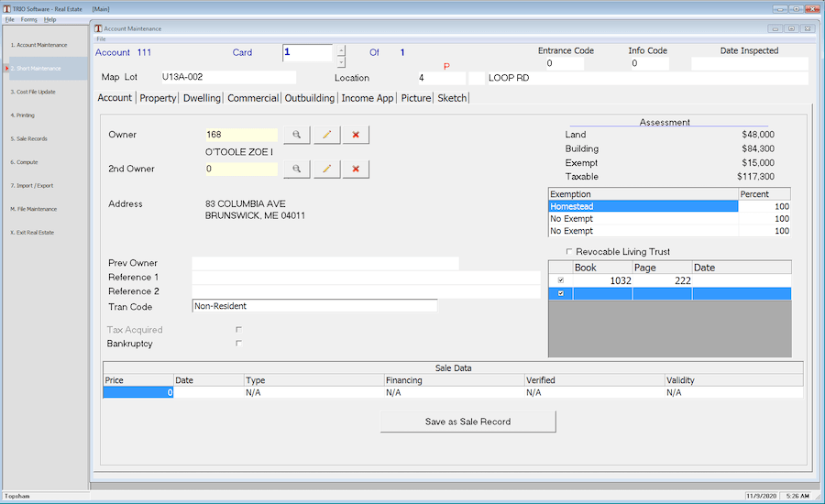The width and height of the screenshot is (825, 504).
Task: Enable the Revocable Living Trust checkbox
Action: coord(569,252)
